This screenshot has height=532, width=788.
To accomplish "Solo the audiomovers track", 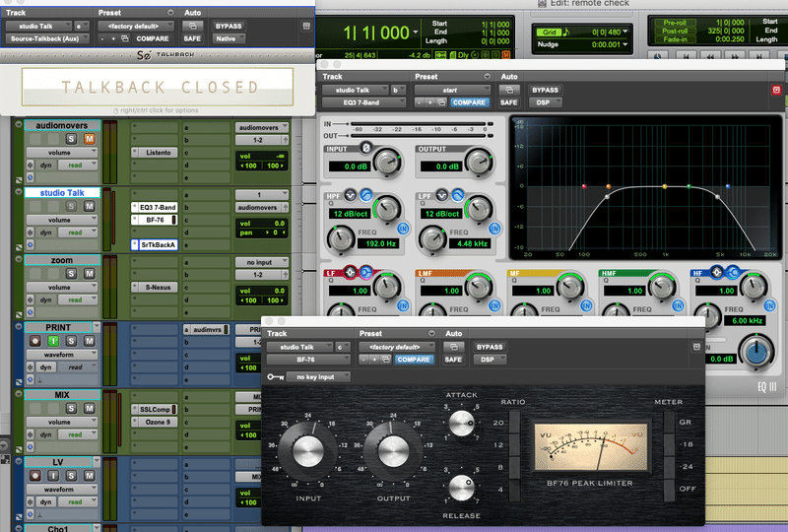I will (x=71, y=139).
